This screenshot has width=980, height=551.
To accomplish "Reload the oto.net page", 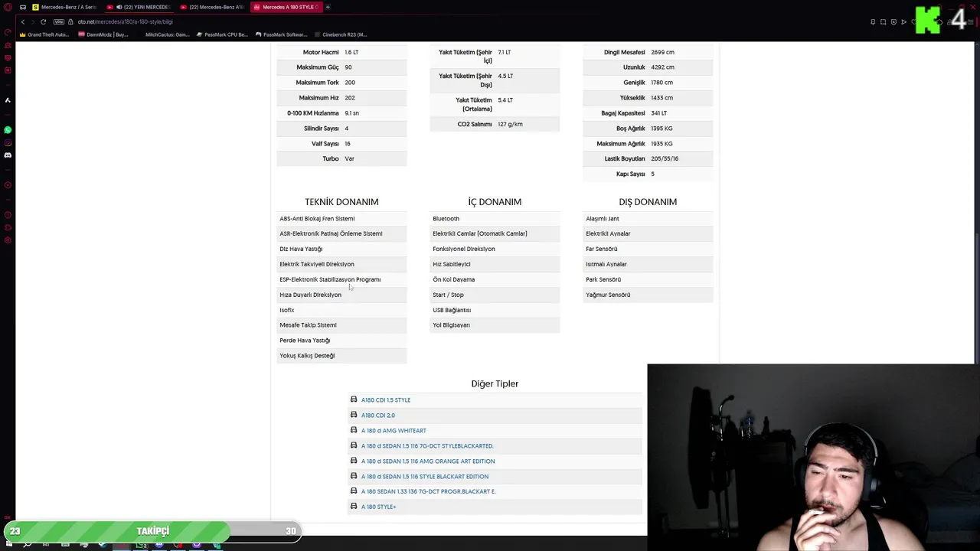I will pos(44,21).
